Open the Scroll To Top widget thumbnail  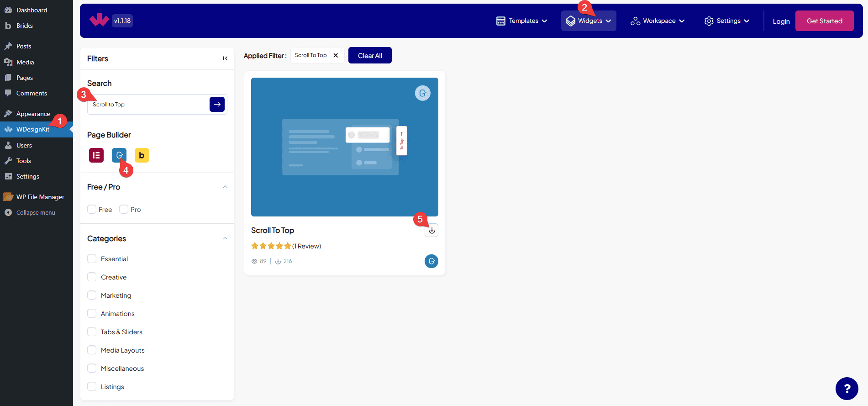(x=345, y=147)
